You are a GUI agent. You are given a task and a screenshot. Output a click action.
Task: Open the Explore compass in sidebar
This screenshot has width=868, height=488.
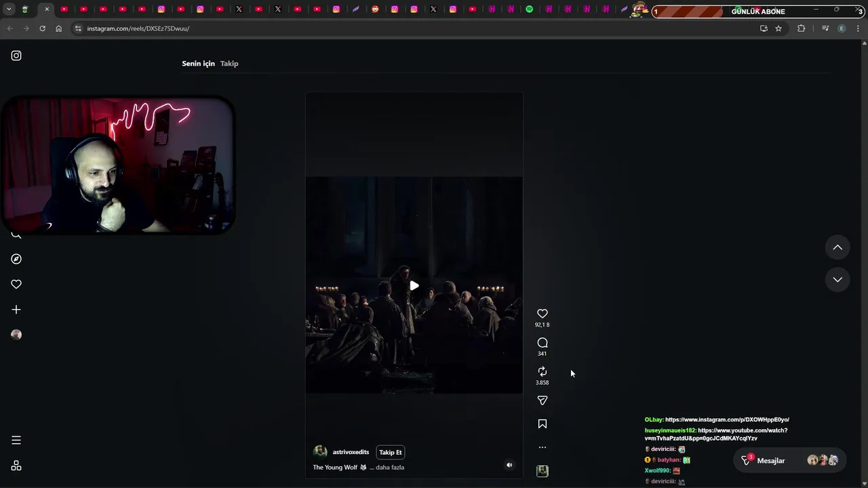point(16,259)
